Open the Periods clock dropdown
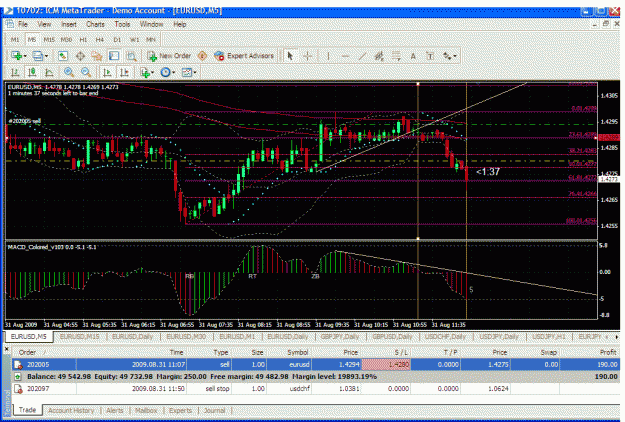This screenshot has width=625, height=422. coord(167,72)
